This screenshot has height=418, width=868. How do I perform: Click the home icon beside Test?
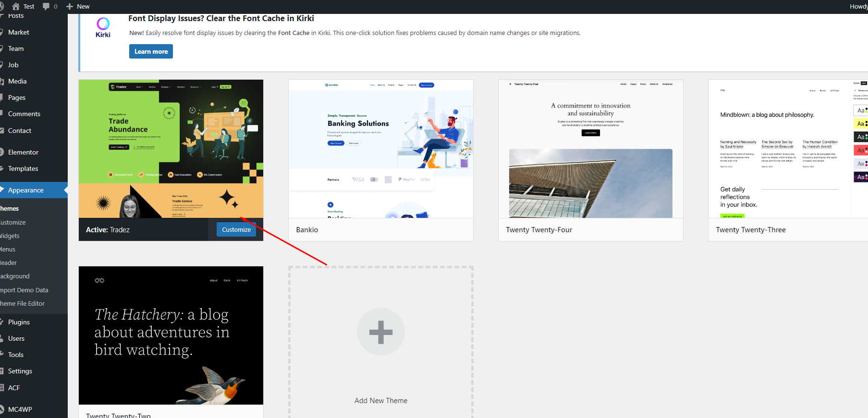pyautogui.click(x=16, y=6)
